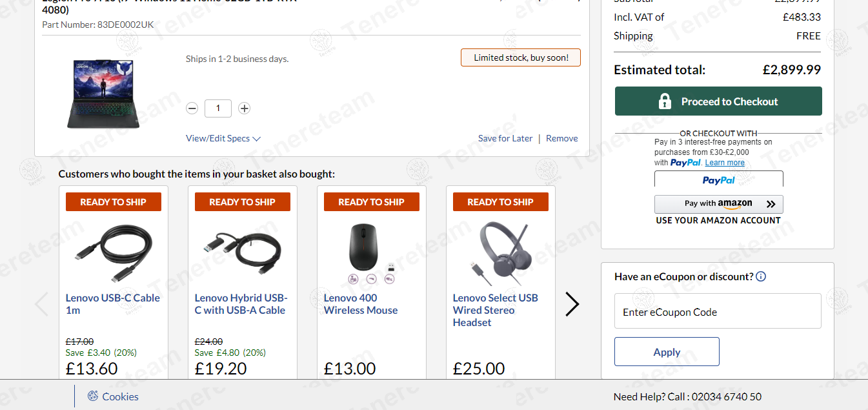Show previous recommended products with left arrow

coord(42,304)
